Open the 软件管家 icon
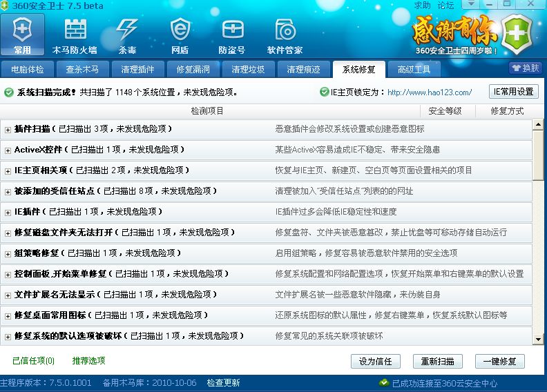 (x=285, y=35)
